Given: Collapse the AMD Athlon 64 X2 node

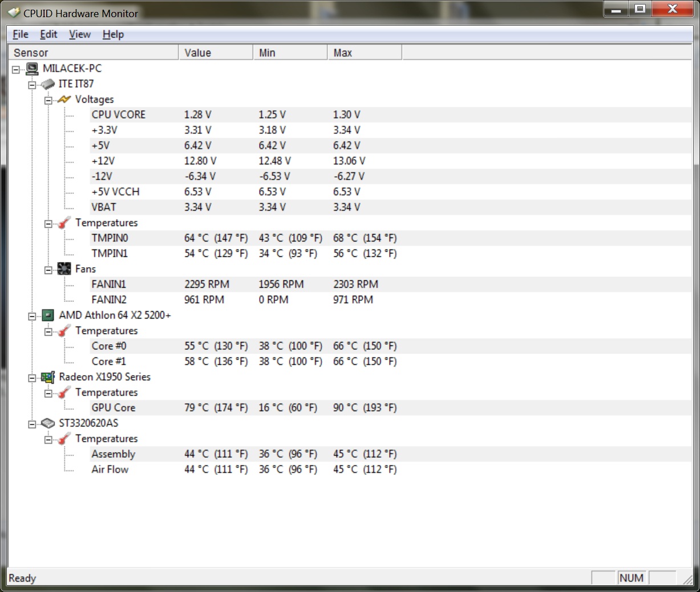Looking at the screenshot, I should [x=32, y=316].
